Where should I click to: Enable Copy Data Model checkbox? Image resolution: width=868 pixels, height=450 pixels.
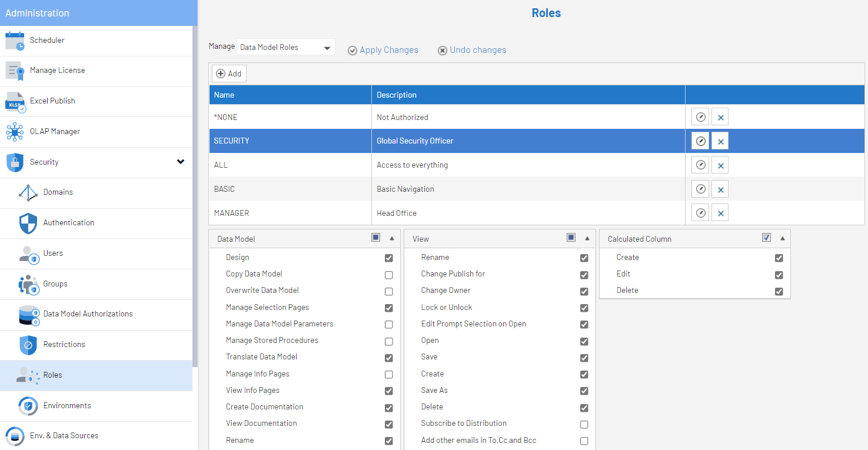[x=388, y=275]
